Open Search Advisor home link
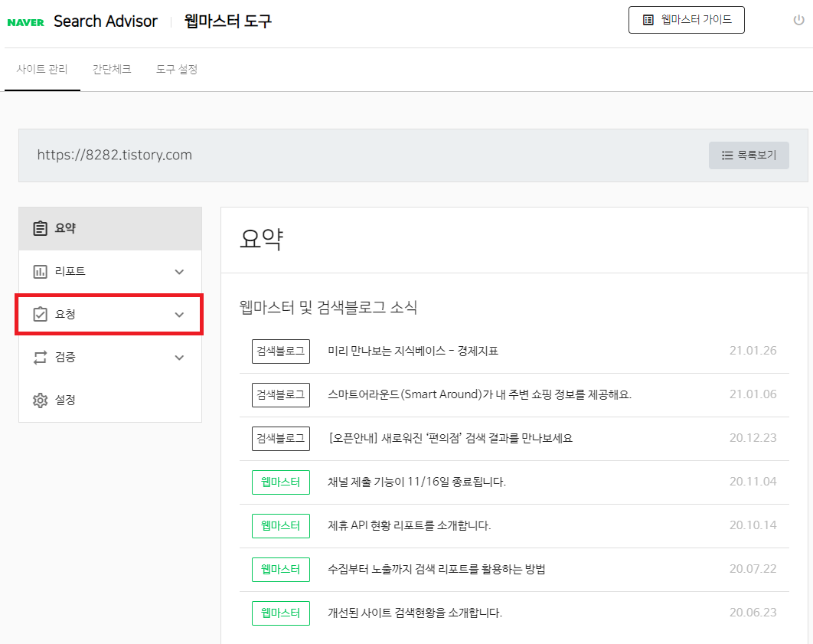The image size is (813, 644). coord(105,21)
